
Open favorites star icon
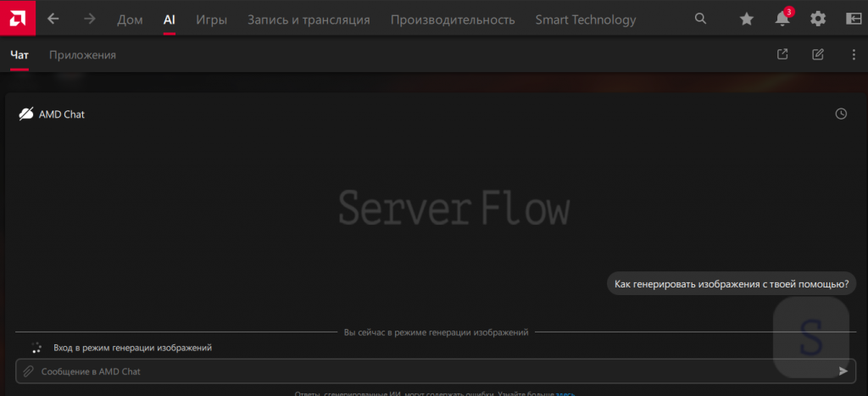tap(747, 20)
